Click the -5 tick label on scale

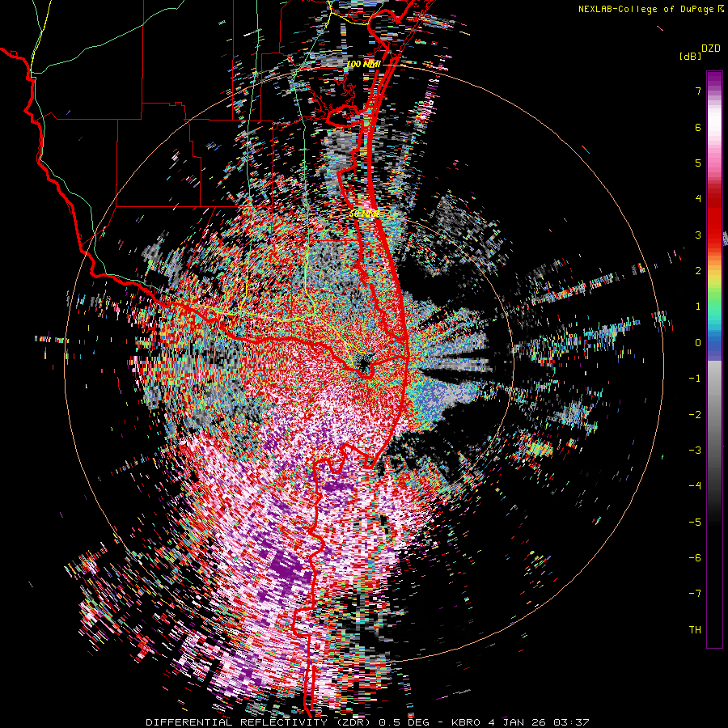[695, 523]
